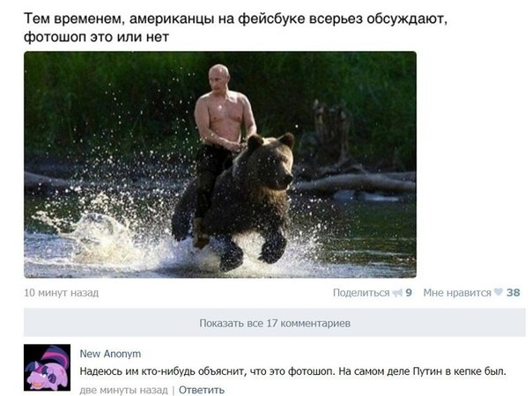
Task: Open the attached bear rider photo
Action: pyautogui.click(x=220, y=165)
